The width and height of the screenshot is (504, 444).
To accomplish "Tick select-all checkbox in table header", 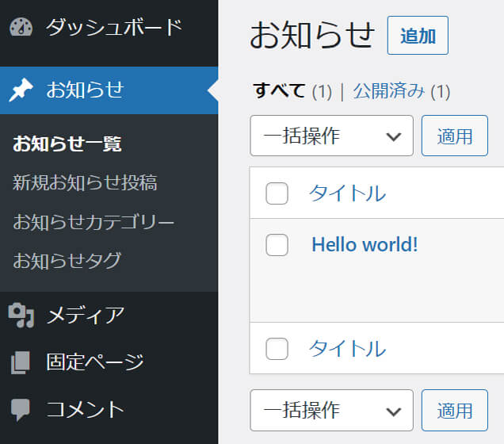I will point(277,193).
